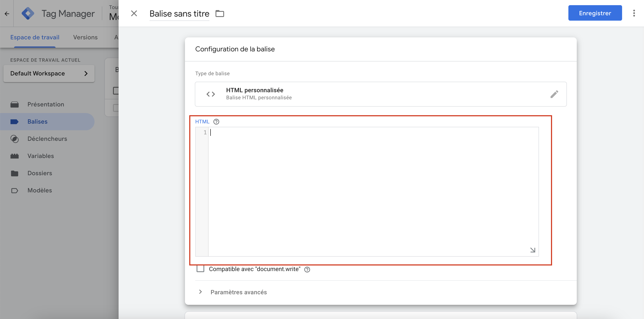Click the pencil icon to edit tag type
Screen dimensions: 644x319
pos(554,94)
